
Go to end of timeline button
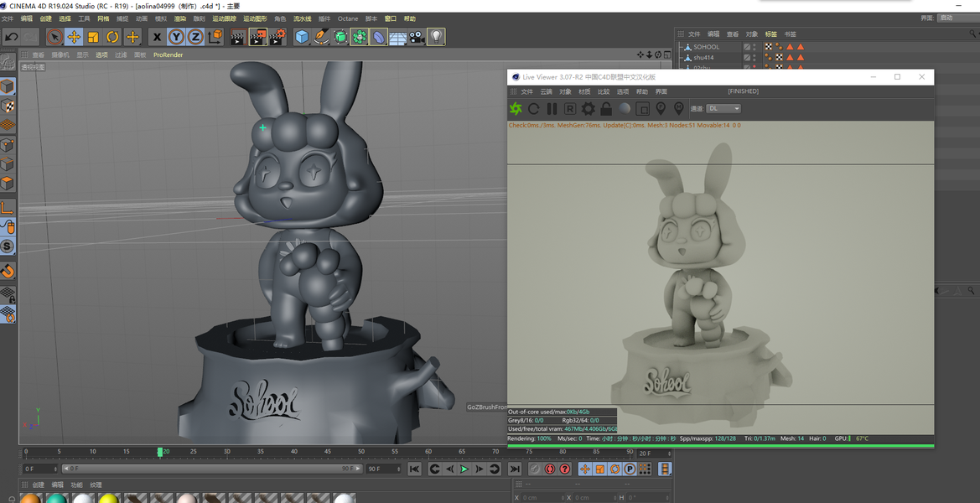[515, 469]
